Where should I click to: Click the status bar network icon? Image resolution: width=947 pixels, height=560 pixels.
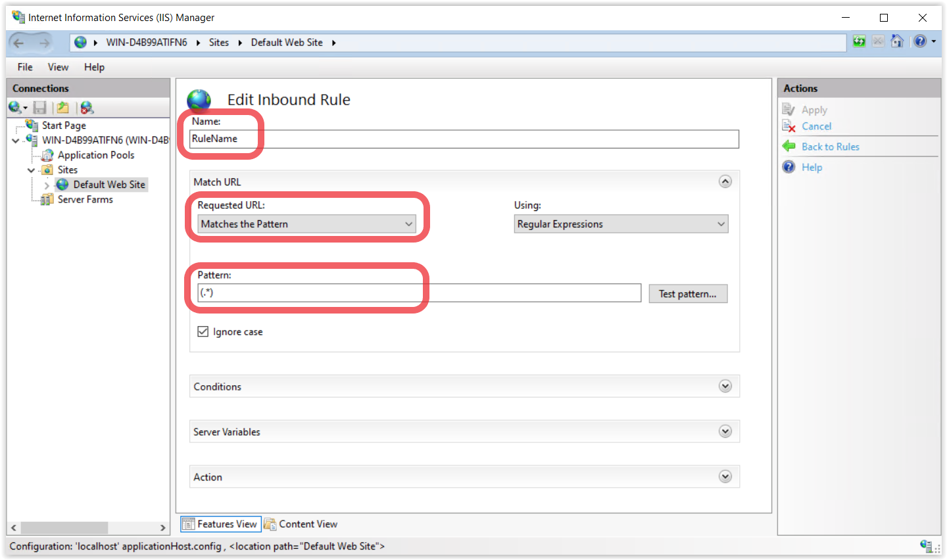coord(927,546)
